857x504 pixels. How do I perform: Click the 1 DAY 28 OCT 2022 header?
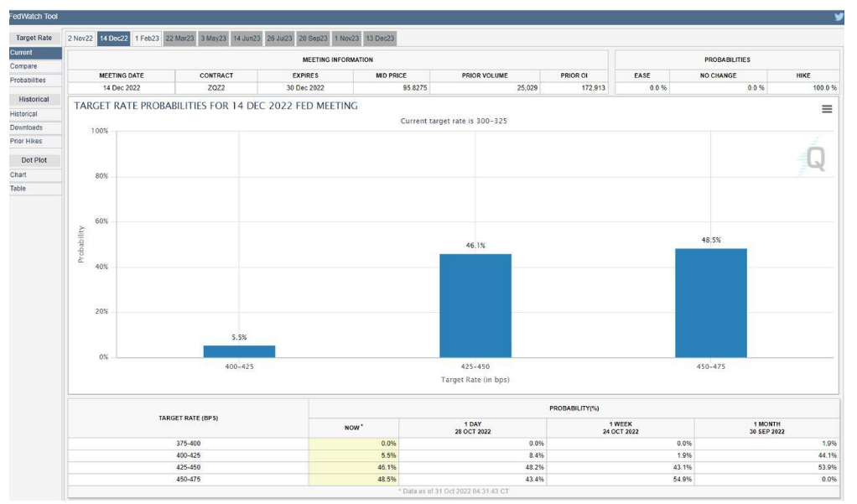473,428
